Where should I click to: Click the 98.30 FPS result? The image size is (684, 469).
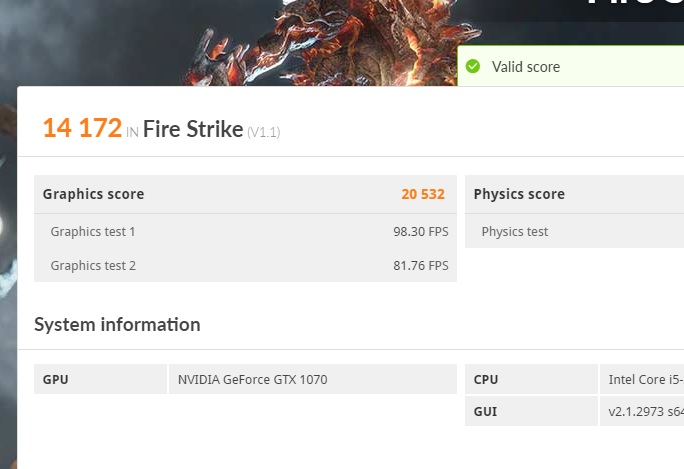[421, 232]
